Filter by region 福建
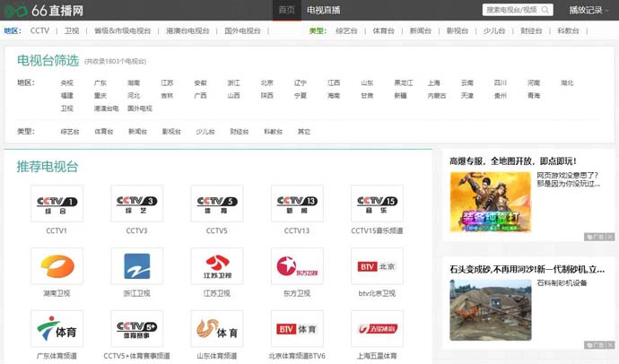 [66, 95]
